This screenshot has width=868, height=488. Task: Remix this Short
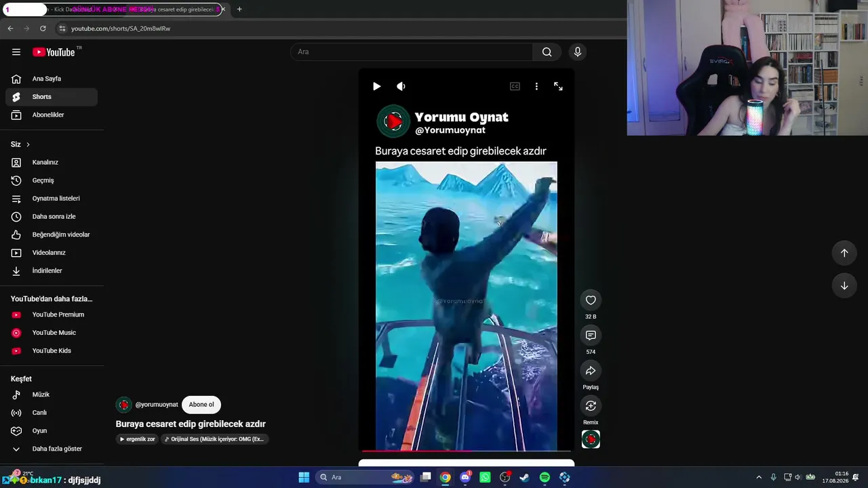point(591,406)
